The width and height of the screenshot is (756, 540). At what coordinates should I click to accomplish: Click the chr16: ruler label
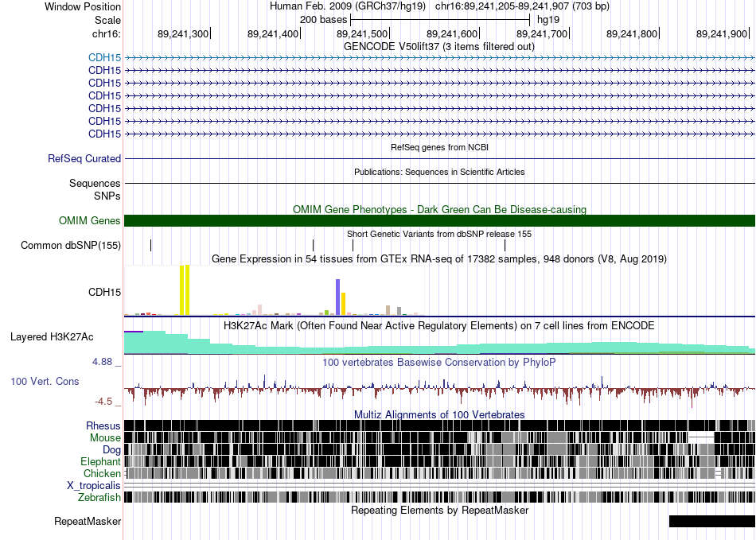pyautogui.click(x=106, y=33)
